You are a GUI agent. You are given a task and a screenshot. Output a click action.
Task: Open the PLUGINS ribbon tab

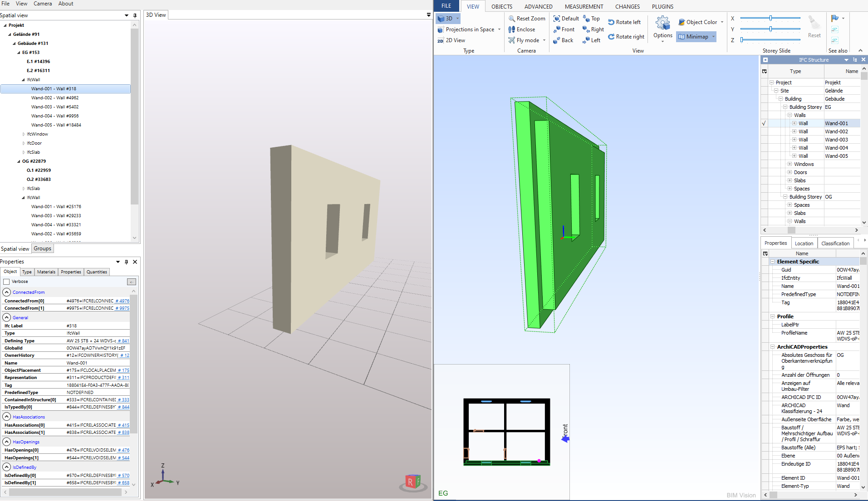(x=662, y=6)
